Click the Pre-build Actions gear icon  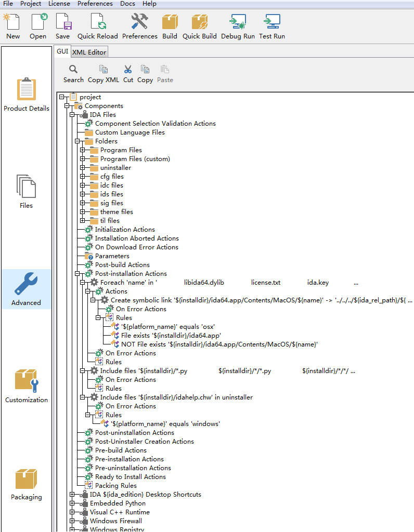(88, 450)
